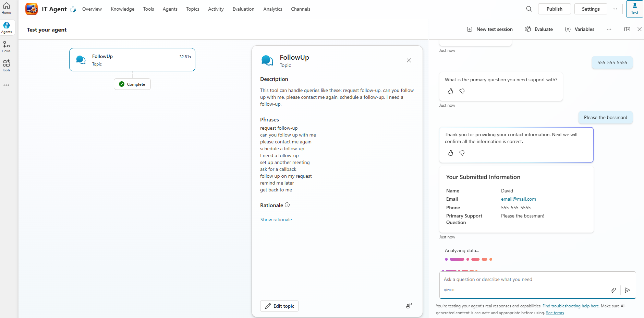Toggle the side panel layout icon
Viewport: 644px width, 318px height.
tap(627, 29)
